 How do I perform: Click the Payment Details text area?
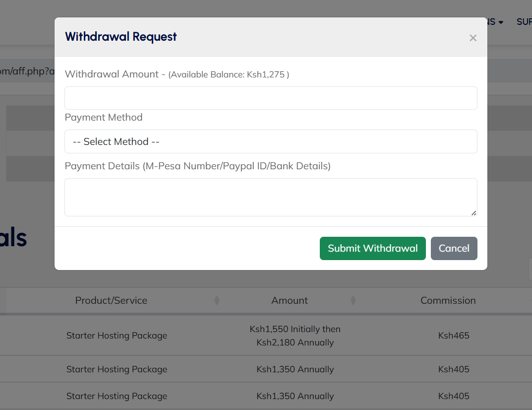coord(271,197)
